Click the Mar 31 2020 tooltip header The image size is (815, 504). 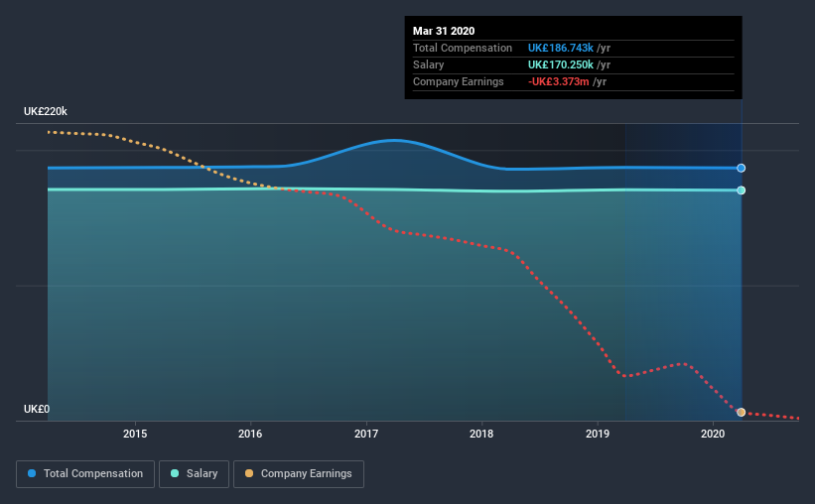[444, 31]
